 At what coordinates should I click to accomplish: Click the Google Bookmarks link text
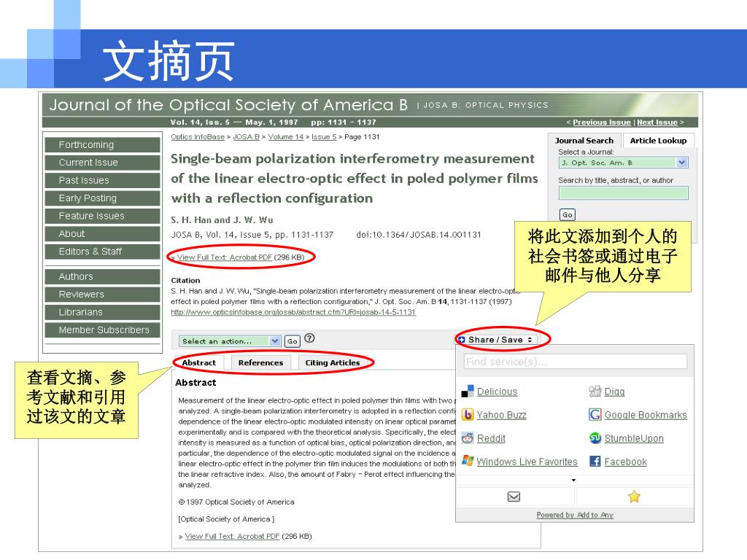point(646,415)
